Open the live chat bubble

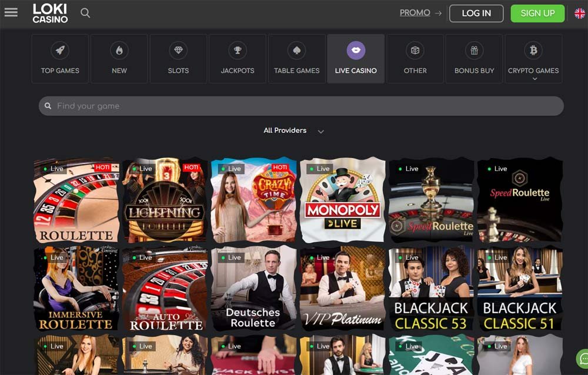(582, 359)
